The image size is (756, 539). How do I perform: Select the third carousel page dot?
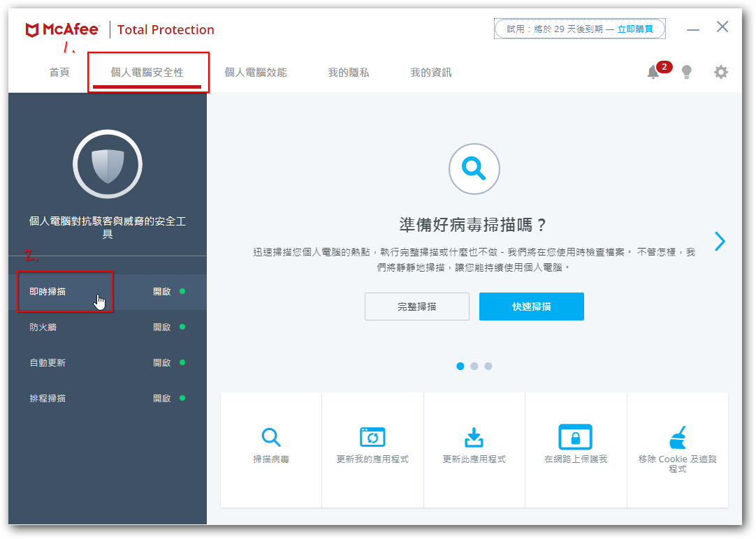click(x=488, y=366)
